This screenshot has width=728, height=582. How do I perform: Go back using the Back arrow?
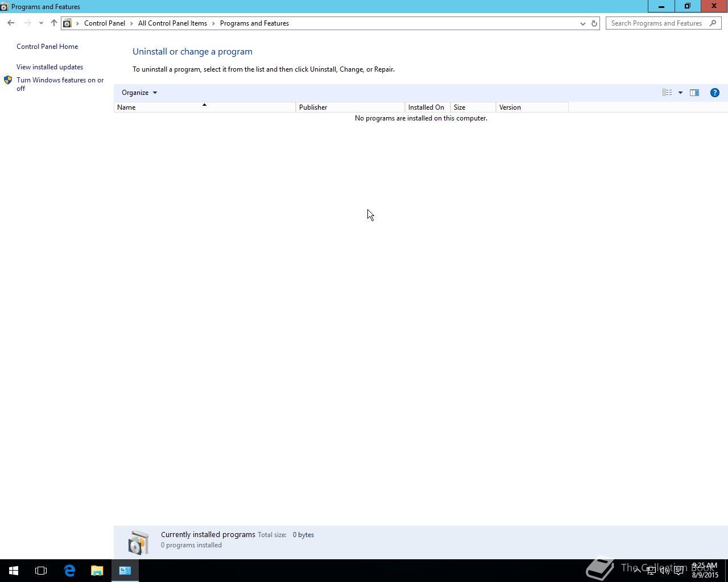coord(11,23)
